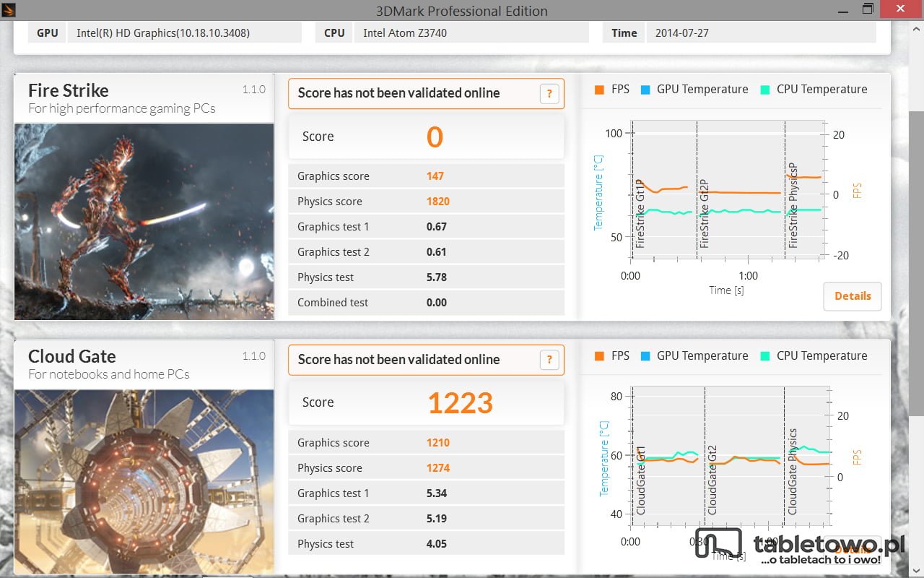This screenshot has width=924, height=578.
Task: Click the Cloud Gate score value 1223
Action: tap(460, 403)
